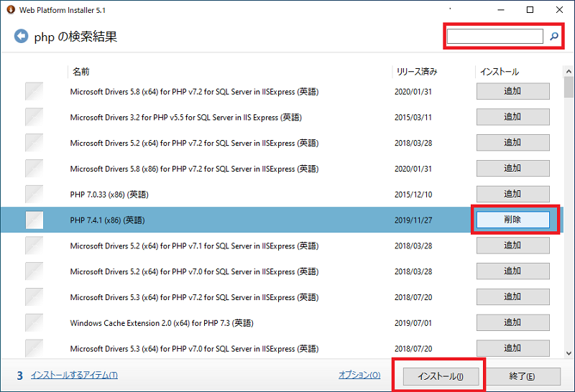Add Microsoft Drivers 5.2 (x64) for PHP v7.0
575x392 pixels.
512,271
